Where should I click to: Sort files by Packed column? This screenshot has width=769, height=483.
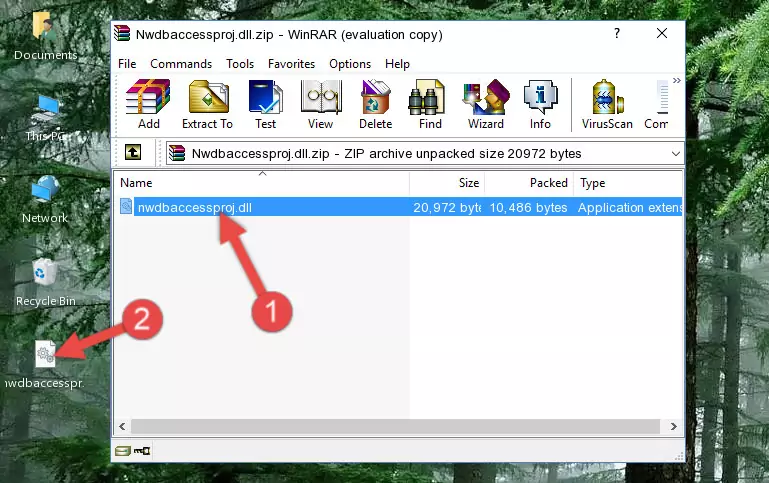pyautogui.click(x=529, y=182)
